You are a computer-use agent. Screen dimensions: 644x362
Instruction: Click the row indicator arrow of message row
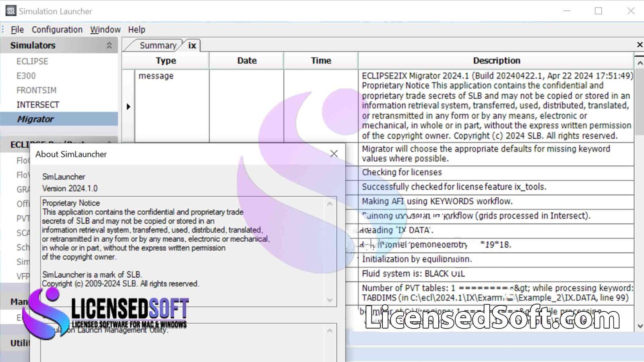coord(128,107)
